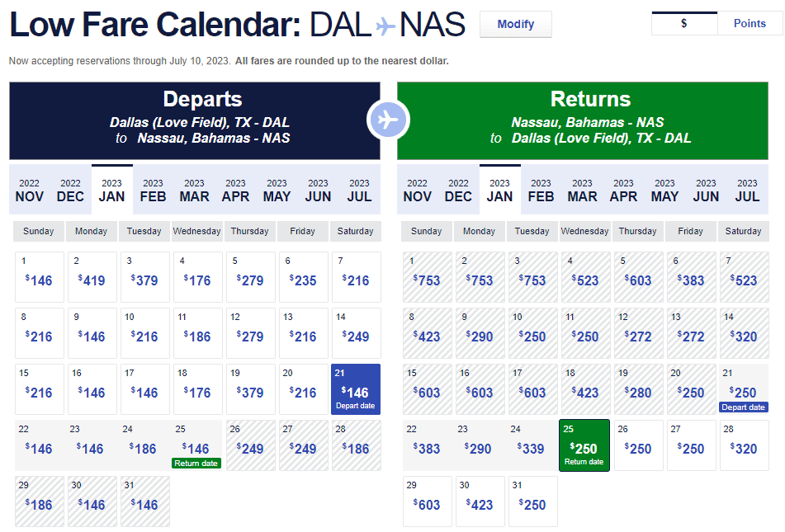Switch fare display to Points
785x532 pixels.
(x=750, y=23)
